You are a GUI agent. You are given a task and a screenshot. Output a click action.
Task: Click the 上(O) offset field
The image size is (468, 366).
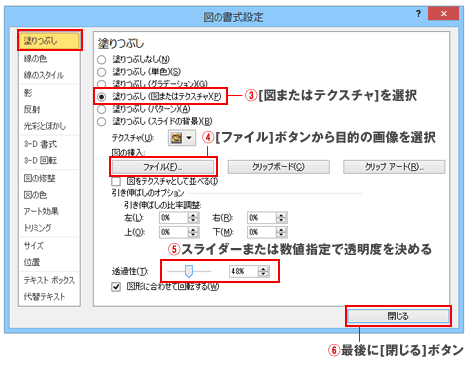(173, 232)
